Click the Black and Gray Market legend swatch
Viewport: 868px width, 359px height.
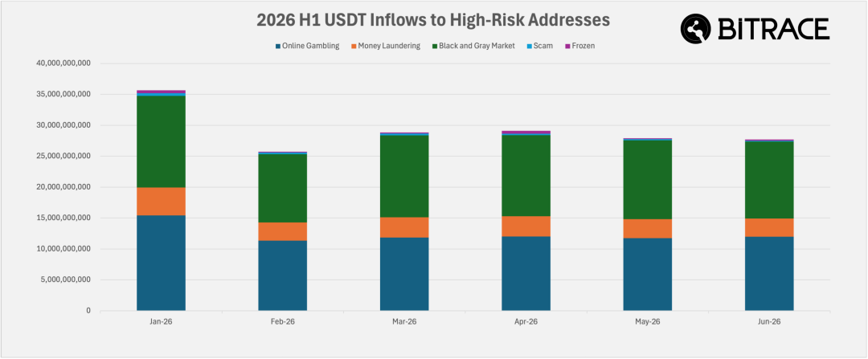coord(435,46)
